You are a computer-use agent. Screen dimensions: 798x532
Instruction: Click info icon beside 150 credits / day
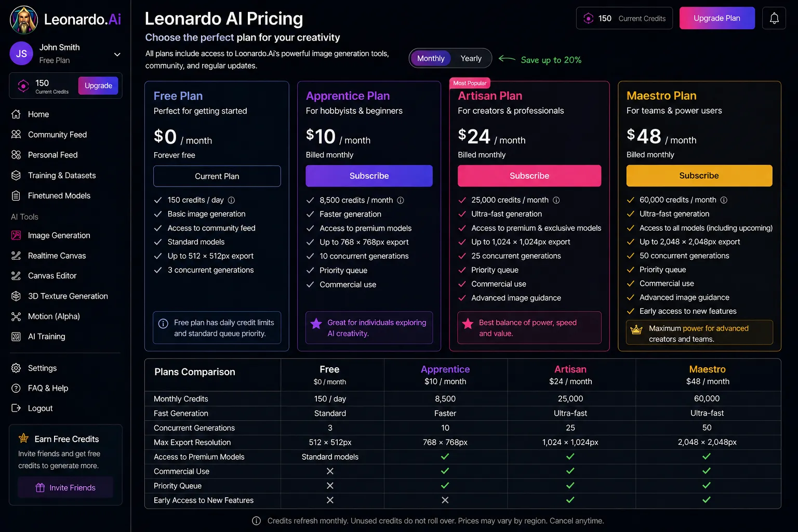[x=232, y=200]
